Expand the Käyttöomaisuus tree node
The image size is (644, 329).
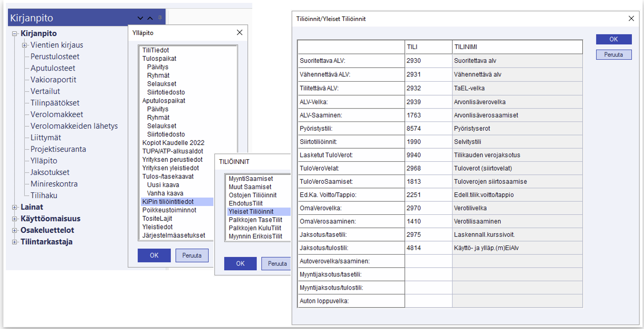coord(15,219)
